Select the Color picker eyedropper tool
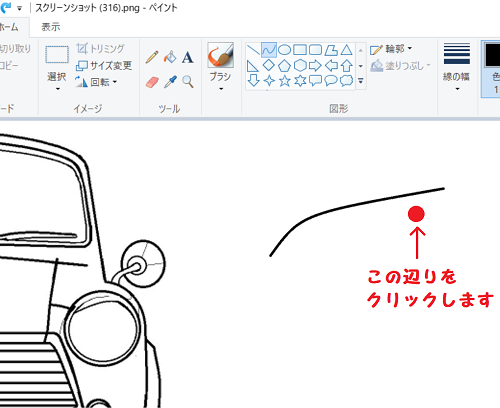500x408 pixels. point(170,82)
